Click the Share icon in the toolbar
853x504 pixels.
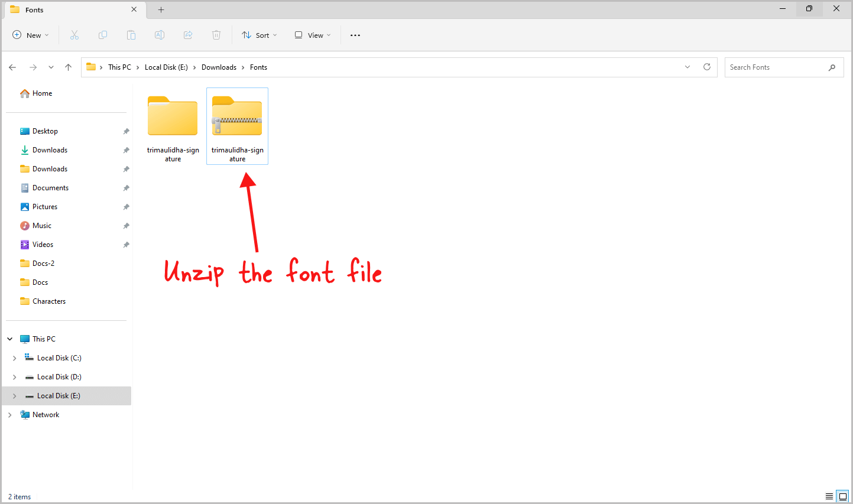pyautogui.click(x=188, y=35)
